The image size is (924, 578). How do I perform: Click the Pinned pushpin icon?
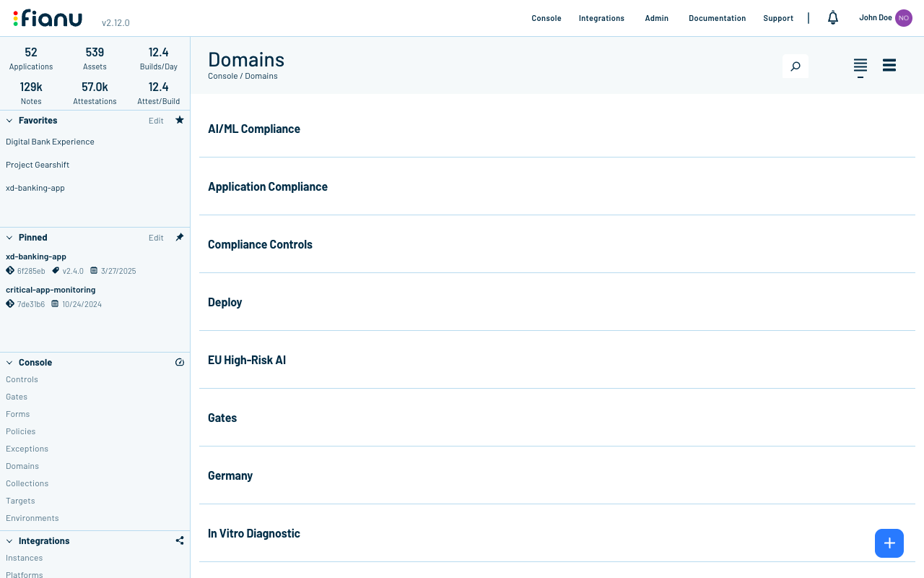tap(180, 237)
